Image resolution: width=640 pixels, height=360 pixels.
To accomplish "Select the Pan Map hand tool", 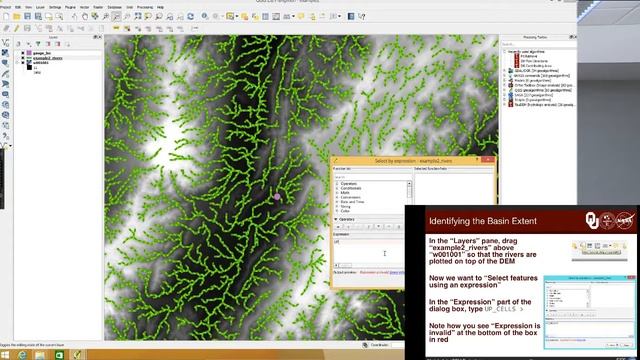I will (84, 17).
